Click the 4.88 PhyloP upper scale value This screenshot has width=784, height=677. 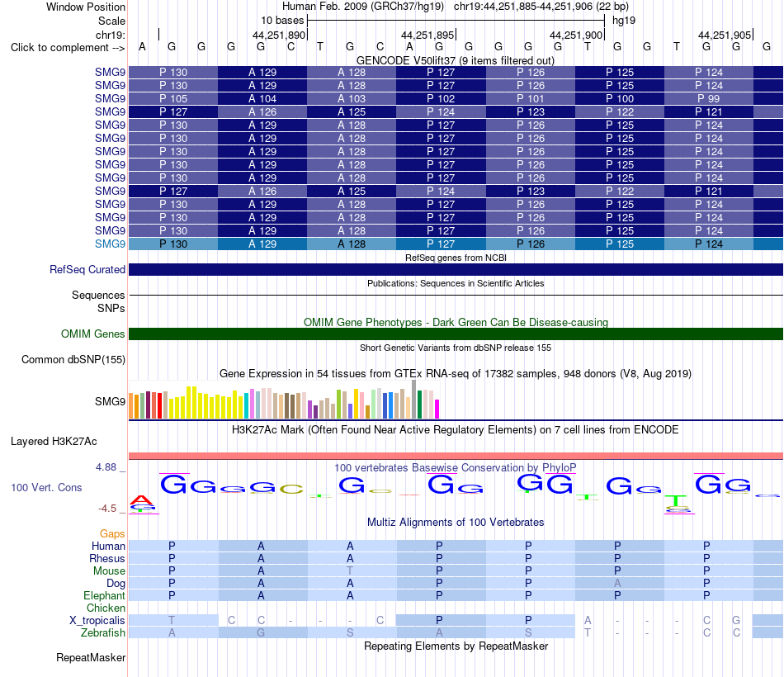click(106, 467)
